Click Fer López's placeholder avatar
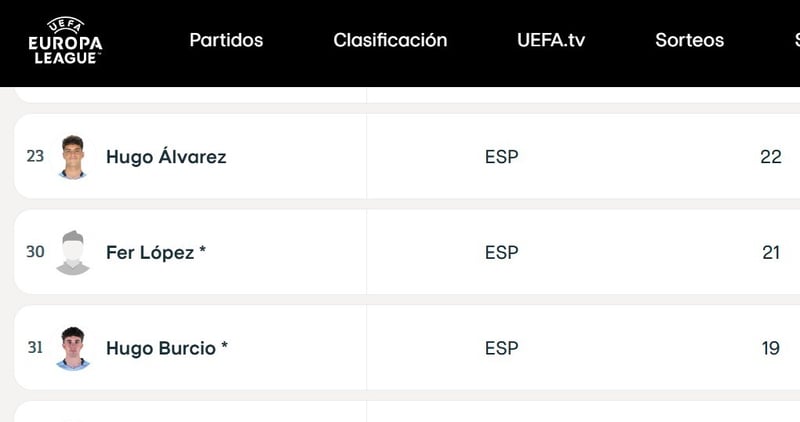 click(73, 253)
